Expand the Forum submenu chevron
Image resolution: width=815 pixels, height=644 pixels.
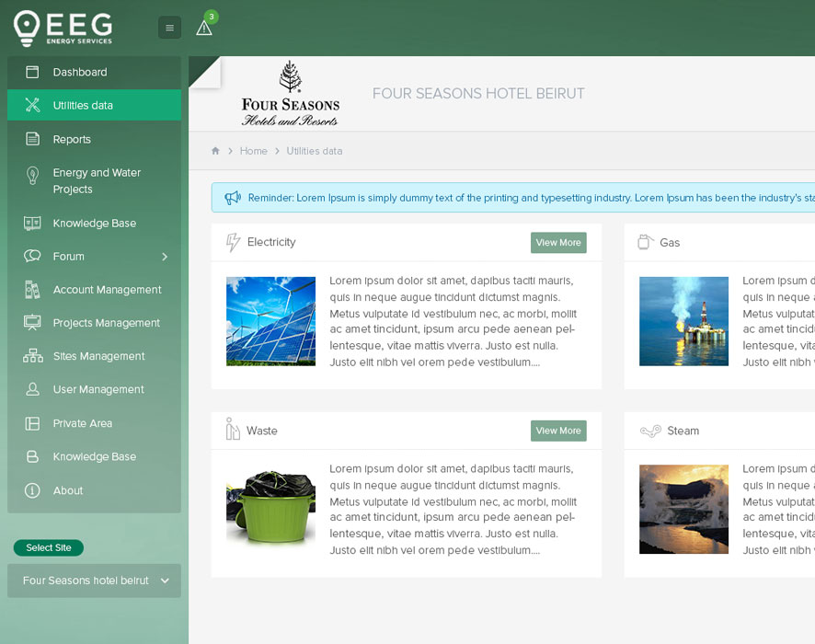pyautogui.click(x=165, y=257)
